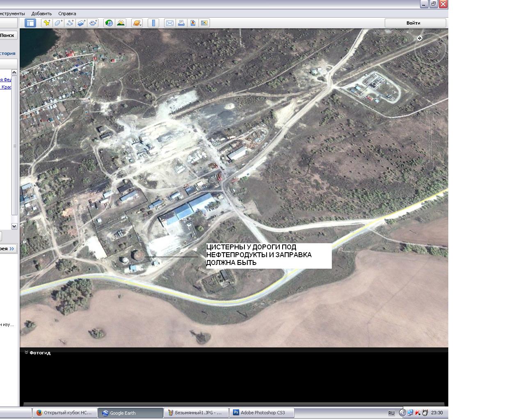Viewport: 525px width, 420px height.
Task: Toggle the sidebar panel button
Action: [x=30, y=23]
